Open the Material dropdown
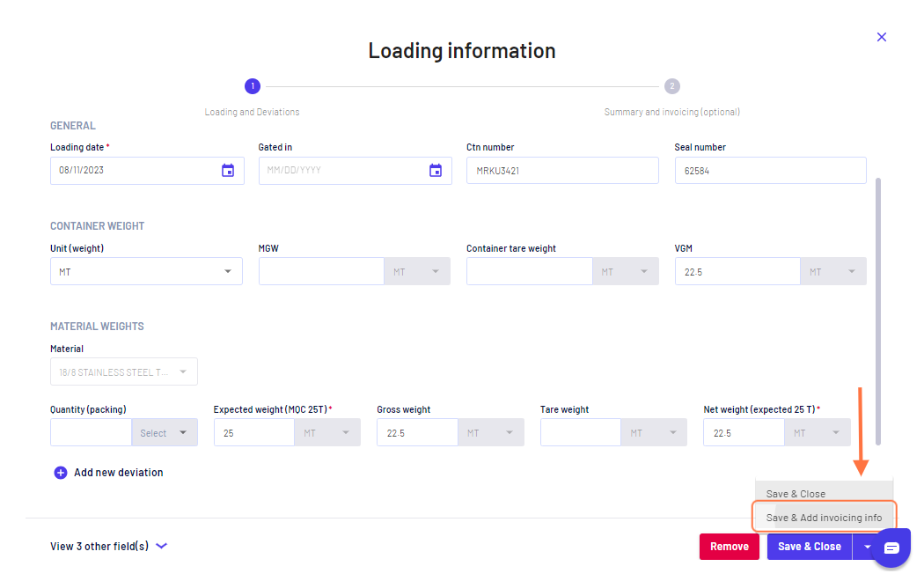Image resolution: width=924 pixels, height=581 pixels. 124,371
